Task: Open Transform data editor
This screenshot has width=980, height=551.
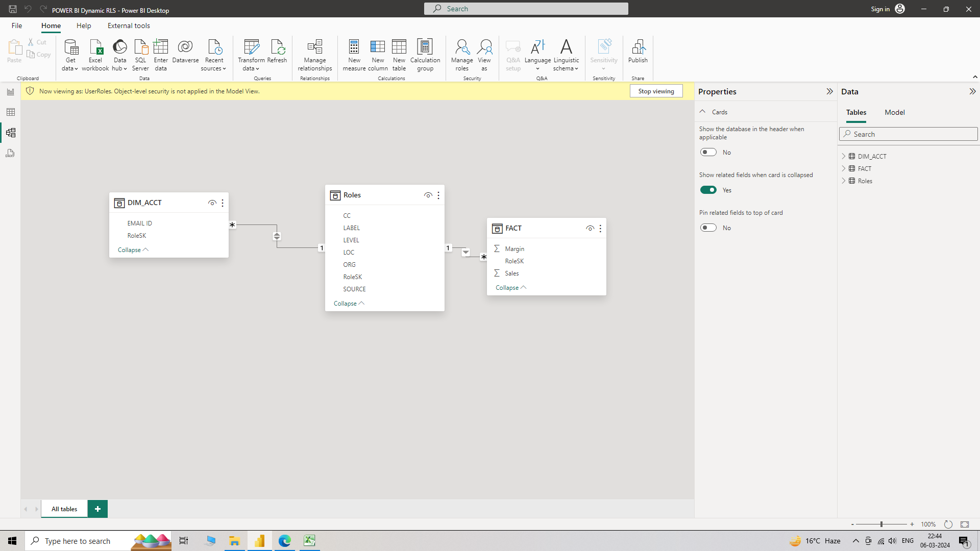Action: coord(251,55)
